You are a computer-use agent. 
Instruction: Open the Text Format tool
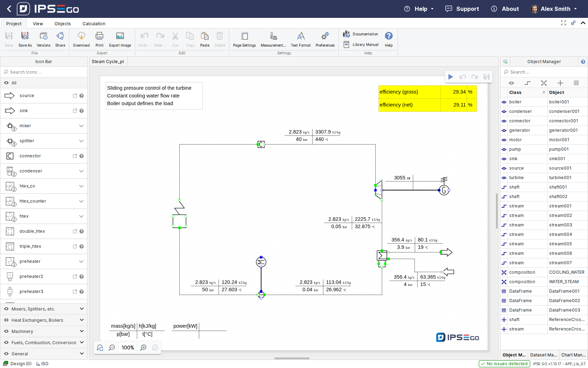[301, 36]
